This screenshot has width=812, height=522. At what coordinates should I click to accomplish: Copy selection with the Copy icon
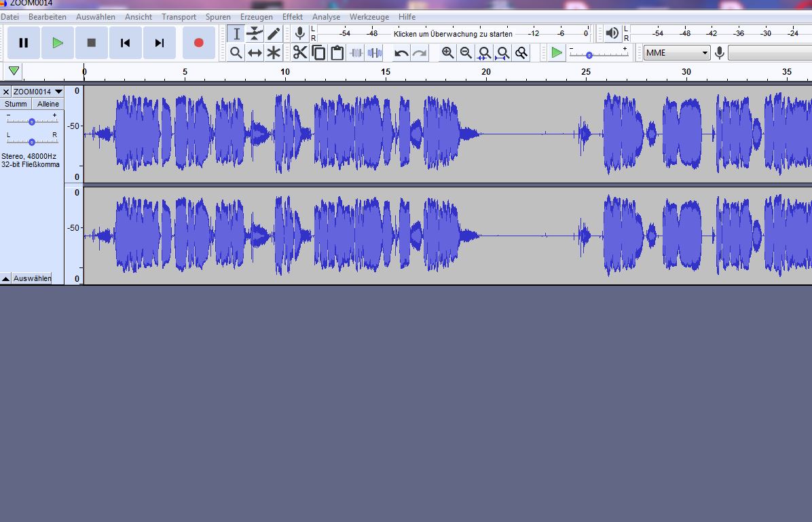coord(319,53)
